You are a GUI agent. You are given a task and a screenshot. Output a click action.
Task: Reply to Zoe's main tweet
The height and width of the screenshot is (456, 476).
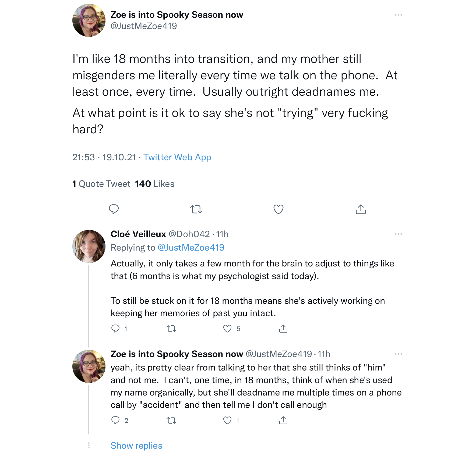click(114, 209)
